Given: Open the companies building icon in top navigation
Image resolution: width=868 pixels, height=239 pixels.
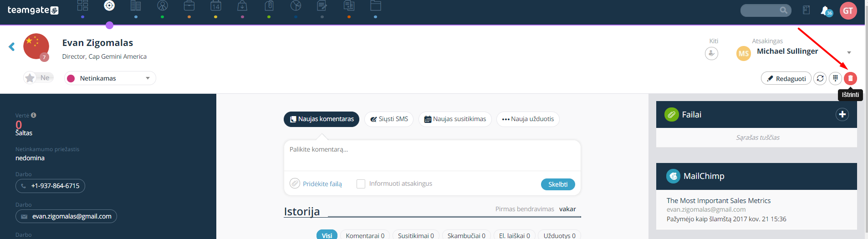Looking at the screenshot, I should 136,5.
